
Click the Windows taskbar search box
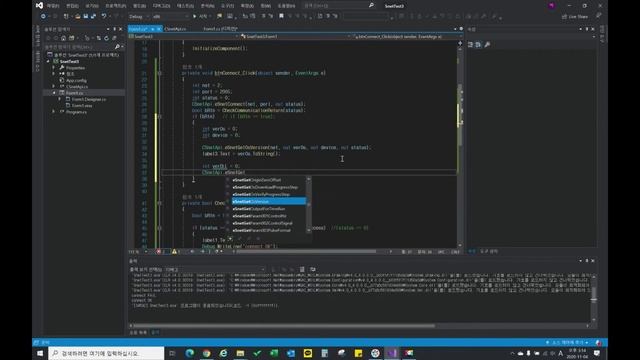[106, 353]
